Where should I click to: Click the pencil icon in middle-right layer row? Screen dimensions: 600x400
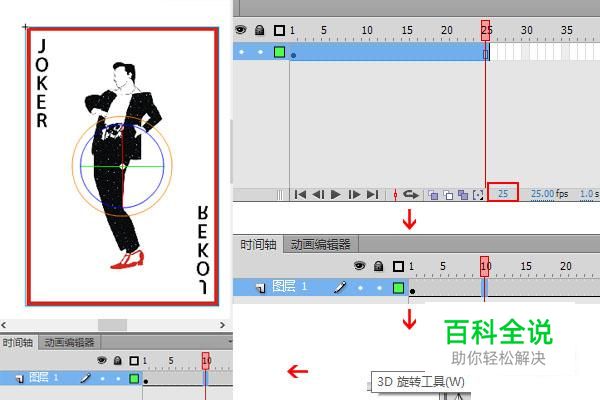point(340,287)
